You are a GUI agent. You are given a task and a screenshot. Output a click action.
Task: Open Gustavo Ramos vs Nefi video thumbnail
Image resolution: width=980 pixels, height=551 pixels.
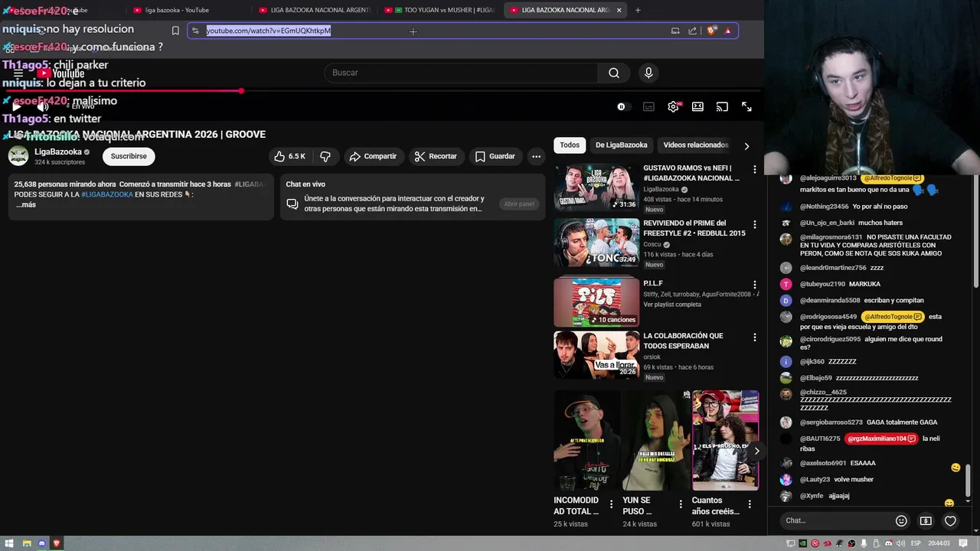point(596,187)
